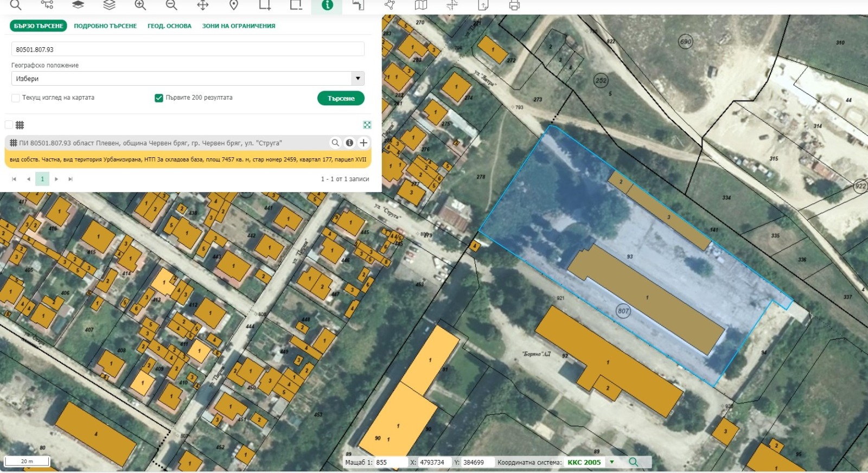
Task: Open the 'Избери' geographic location dropdown
Action: 188,79
